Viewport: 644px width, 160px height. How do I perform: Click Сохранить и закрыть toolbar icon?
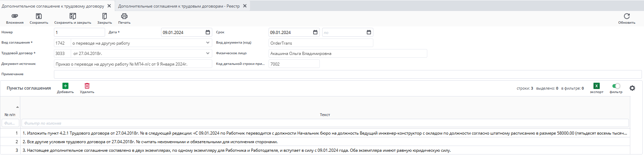click(x=72, y=16)
